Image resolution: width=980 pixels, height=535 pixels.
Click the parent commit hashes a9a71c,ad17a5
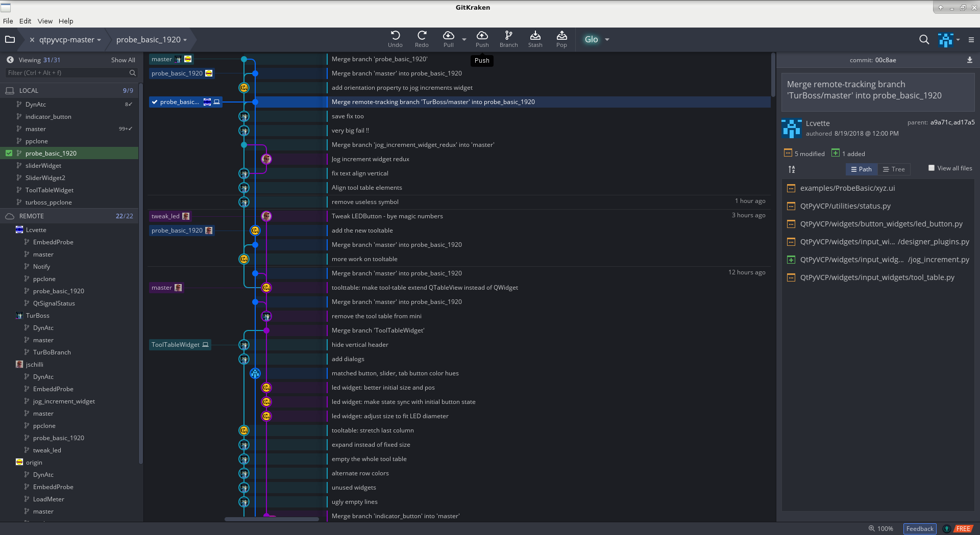click(x=952, y=122)
